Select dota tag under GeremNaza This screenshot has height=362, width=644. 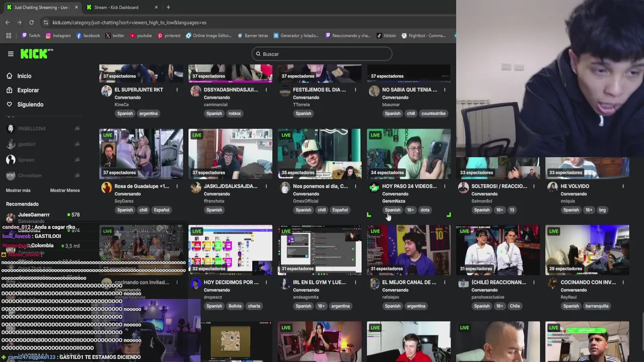click(x=425, y=210)
